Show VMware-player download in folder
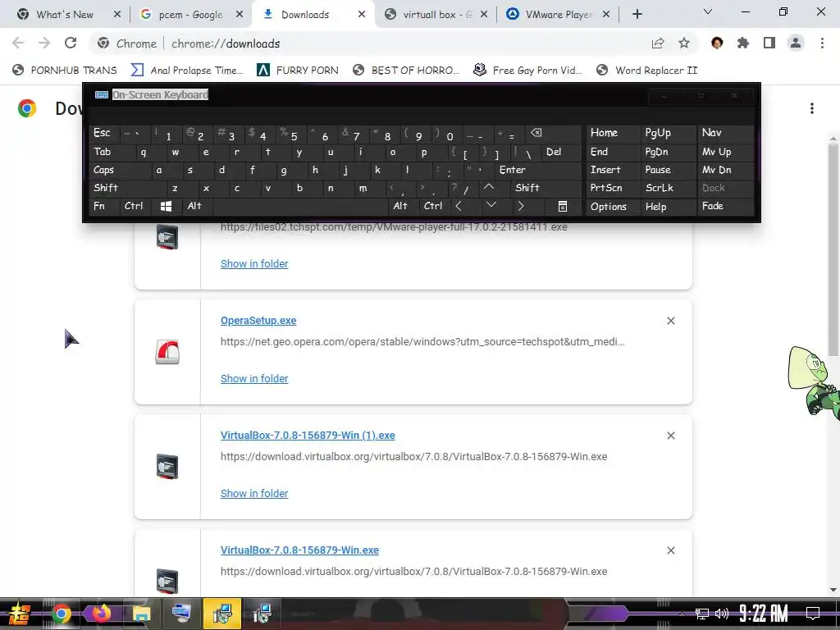Screen dimensions: 840x630 pos(254,263)
